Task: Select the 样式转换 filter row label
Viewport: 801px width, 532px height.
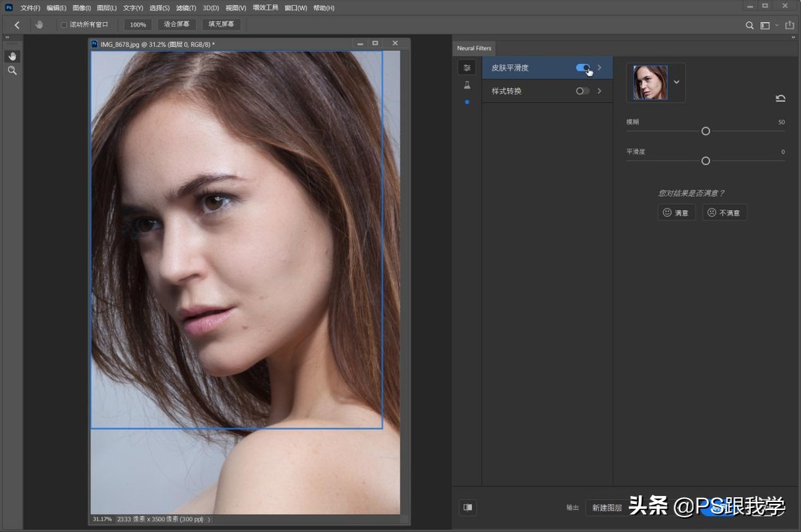Action: (507, 91)
